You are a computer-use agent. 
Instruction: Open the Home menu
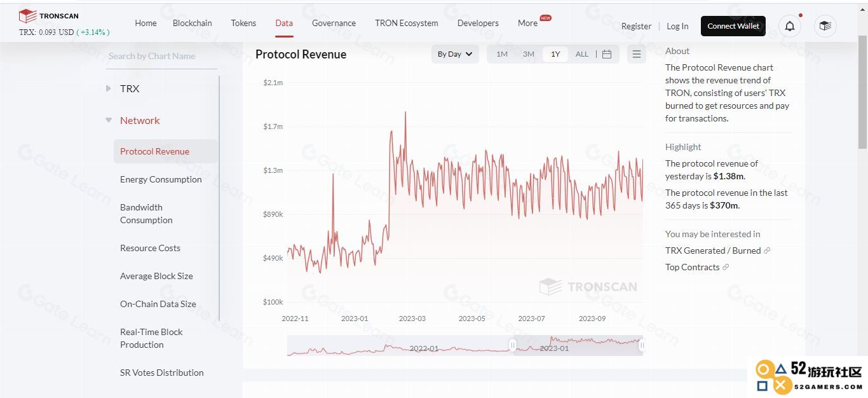click(146, 23)
